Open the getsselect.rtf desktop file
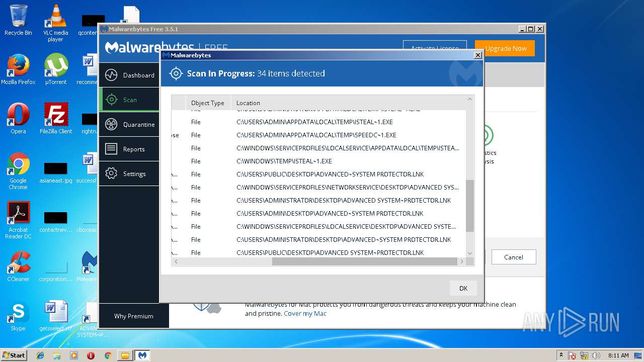 pos(55,316)
